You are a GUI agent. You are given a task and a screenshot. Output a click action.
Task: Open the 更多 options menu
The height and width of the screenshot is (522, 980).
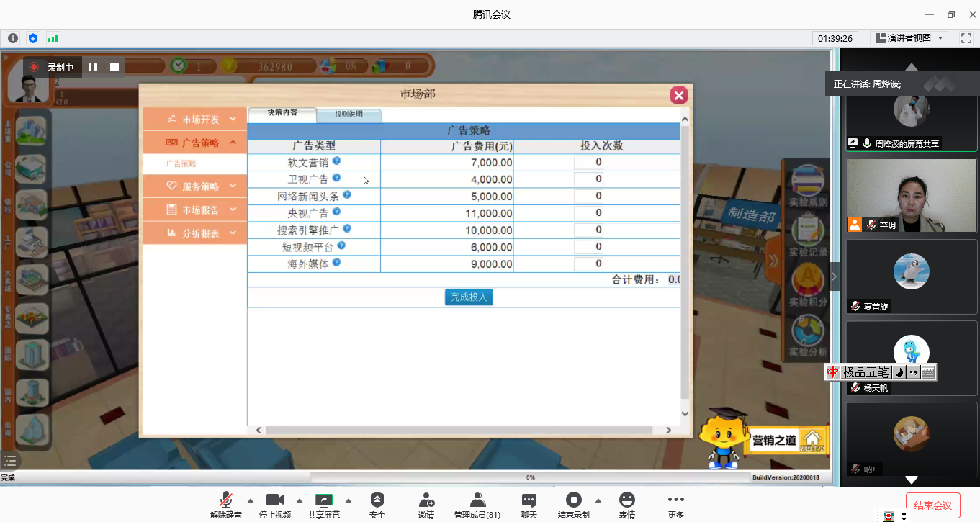click(675, 505)
